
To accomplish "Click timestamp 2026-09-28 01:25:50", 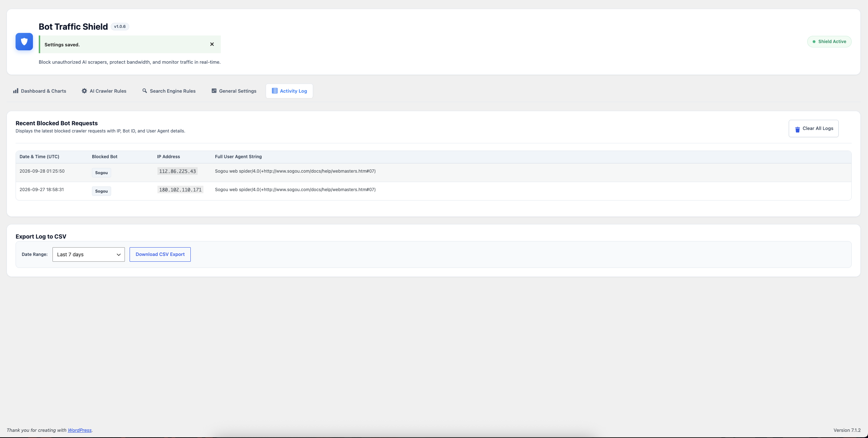I will (42, 171).
